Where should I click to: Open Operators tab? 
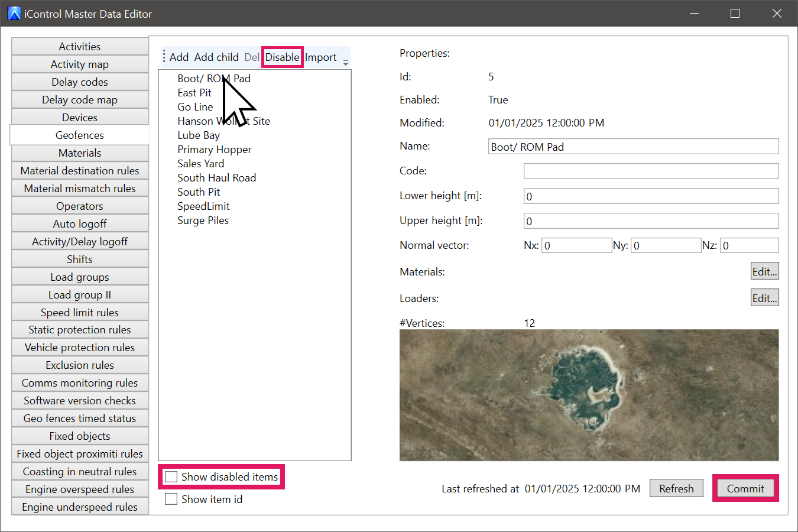click(x=80, y=206)
